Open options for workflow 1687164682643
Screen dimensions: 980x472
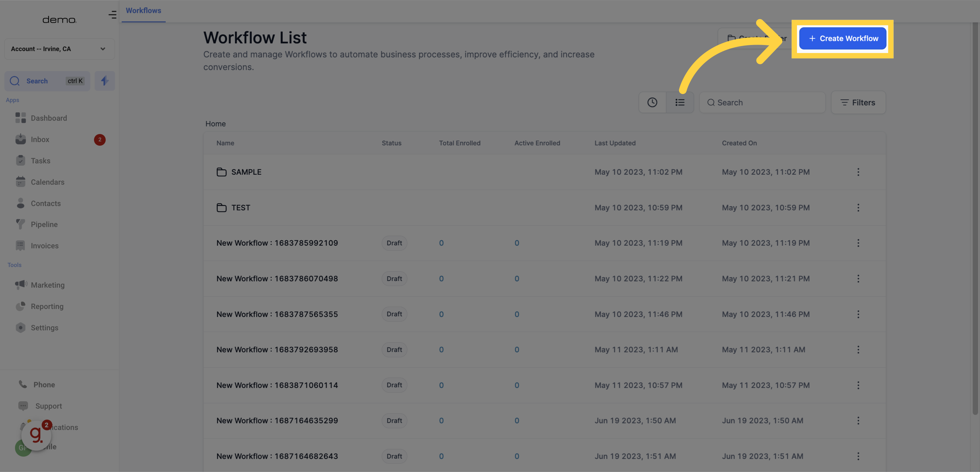click(858, 456)
